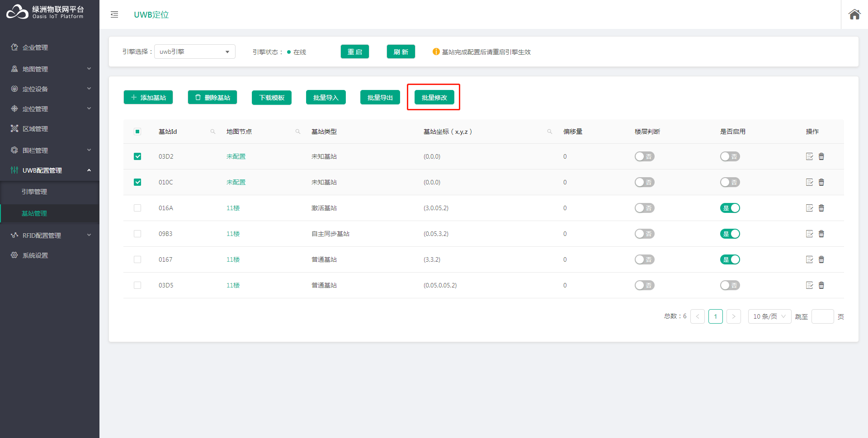Edit base station 0167
The width and height of the screenshot is (868, 438).
809,259
